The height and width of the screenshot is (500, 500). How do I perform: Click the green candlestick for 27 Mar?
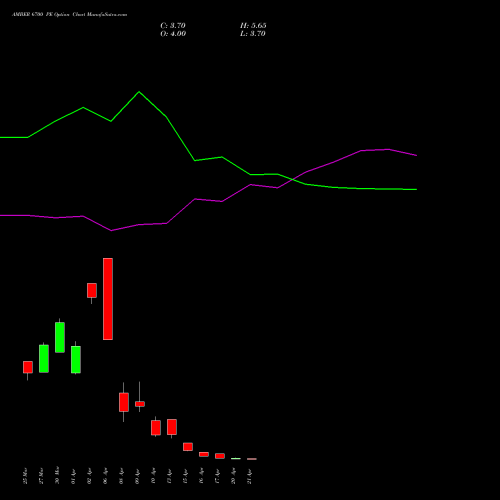44,359
